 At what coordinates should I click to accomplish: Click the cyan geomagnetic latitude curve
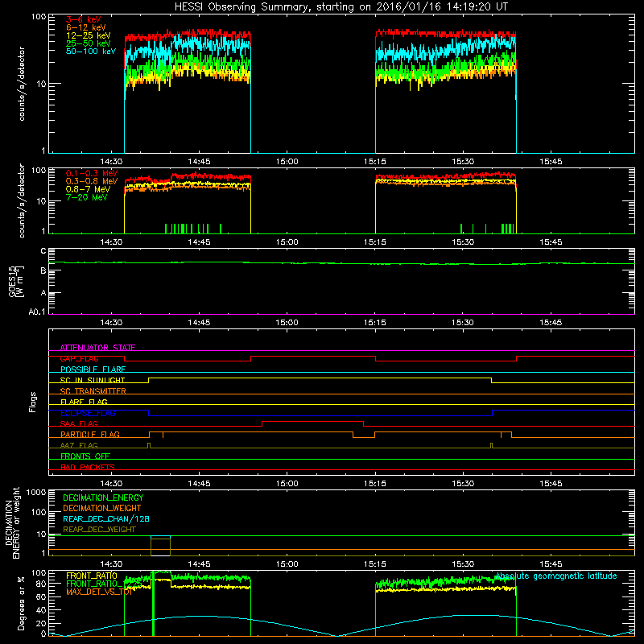(x=341, y=626)
